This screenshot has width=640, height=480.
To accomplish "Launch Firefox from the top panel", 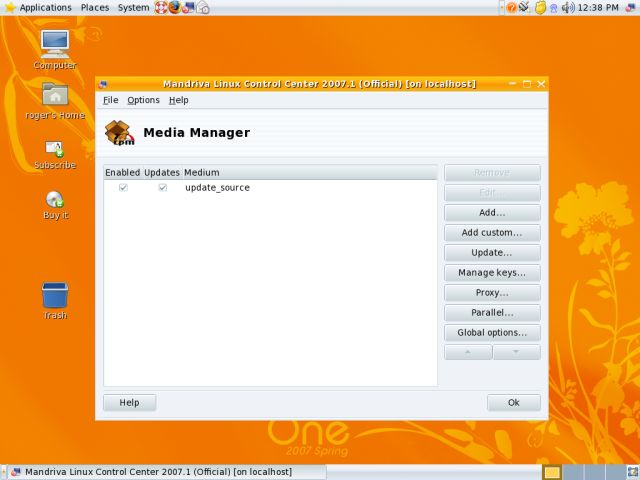I will click(x=175, y=7).
